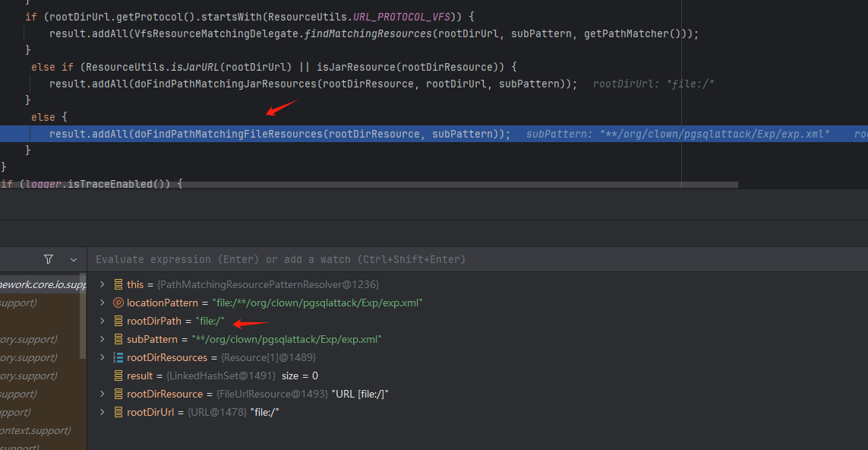Expand the subPattern variable node

(102, 339)
